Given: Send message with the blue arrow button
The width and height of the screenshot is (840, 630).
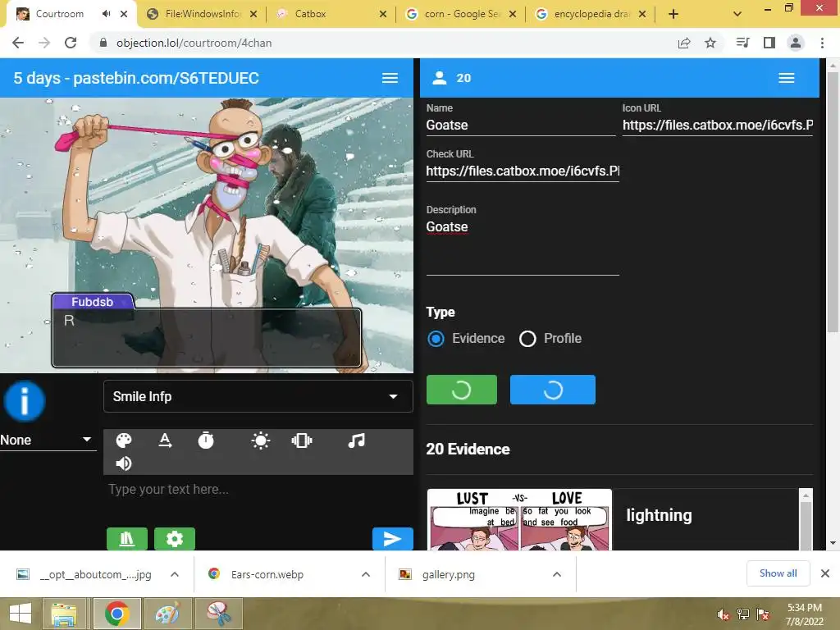Looking at the screenshot, I should [x=393, y=538].
